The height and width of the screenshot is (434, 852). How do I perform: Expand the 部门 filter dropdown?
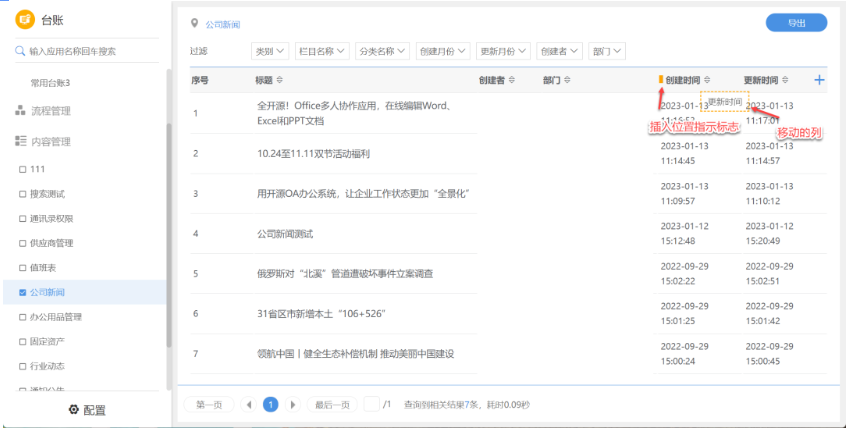coord(607,51)
